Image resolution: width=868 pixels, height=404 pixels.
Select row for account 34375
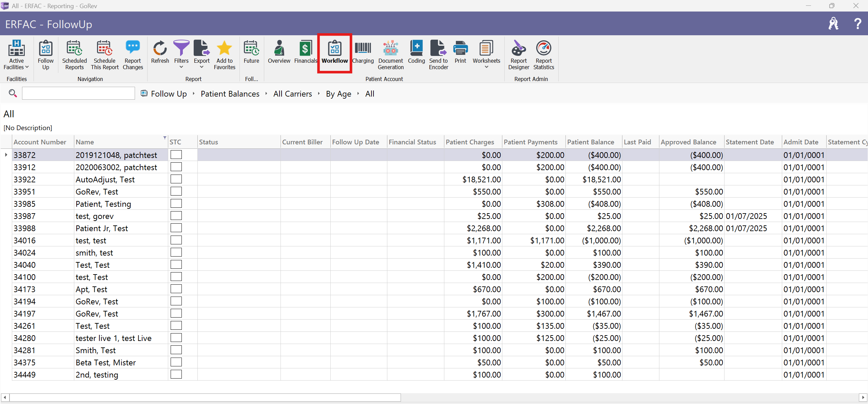tap(440, 362)
